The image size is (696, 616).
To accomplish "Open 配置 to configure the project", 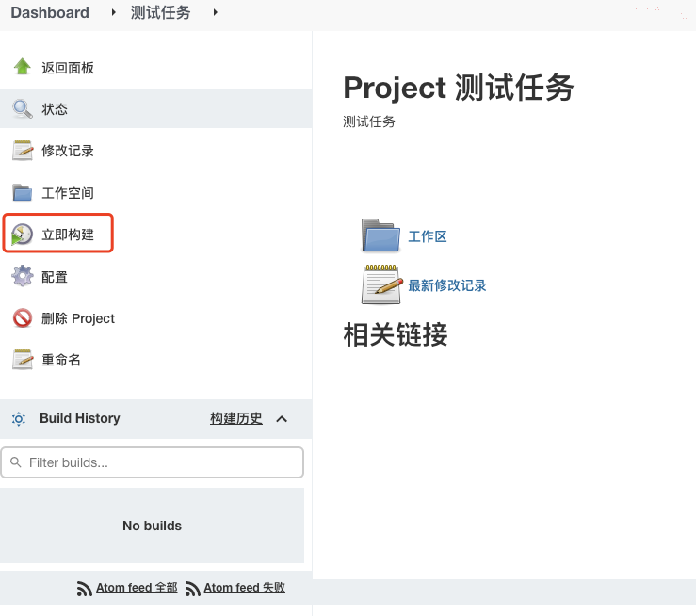I will [x=55, y=277].
